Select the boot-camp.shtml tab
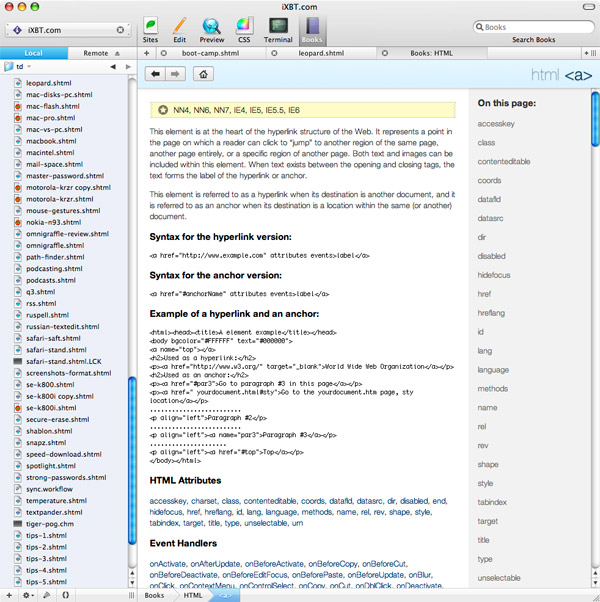Screen dimensions: 600x602 210,53
